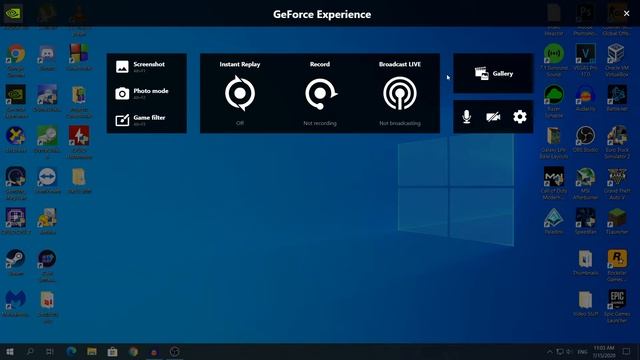Open the Steam desktop shortcut

[x=16, y=263]
